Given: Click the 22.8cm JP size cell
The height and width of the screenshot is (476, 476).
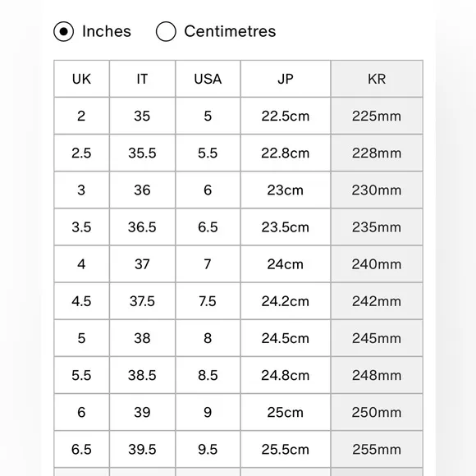Looking at the screenshot, I should [286, 153].
